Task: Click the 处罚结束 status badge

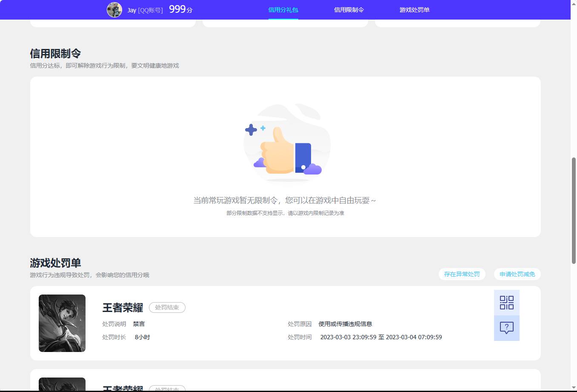Action: coord(167,307)
